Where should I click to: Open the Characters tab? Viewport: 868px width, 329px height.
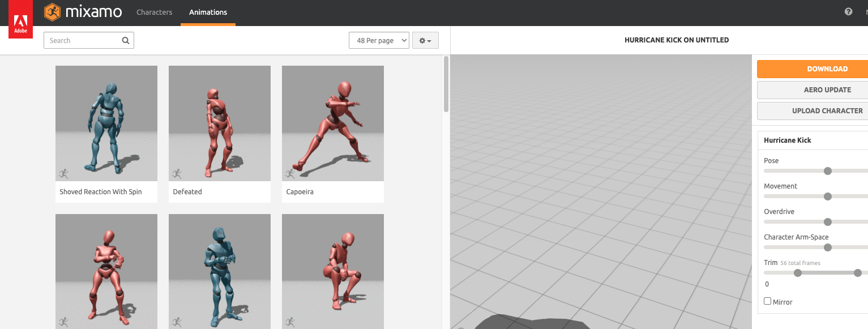pos(154,12)
